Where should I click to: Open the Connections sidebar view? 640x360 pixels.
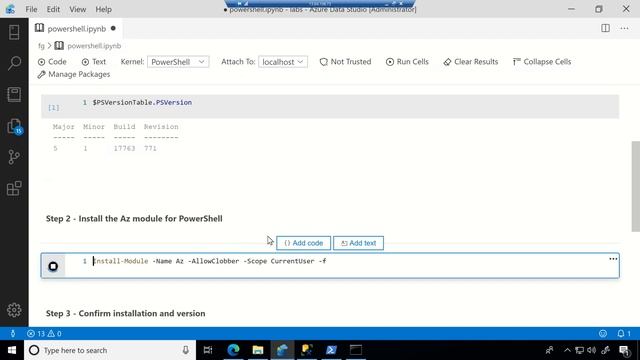point(14,32)
